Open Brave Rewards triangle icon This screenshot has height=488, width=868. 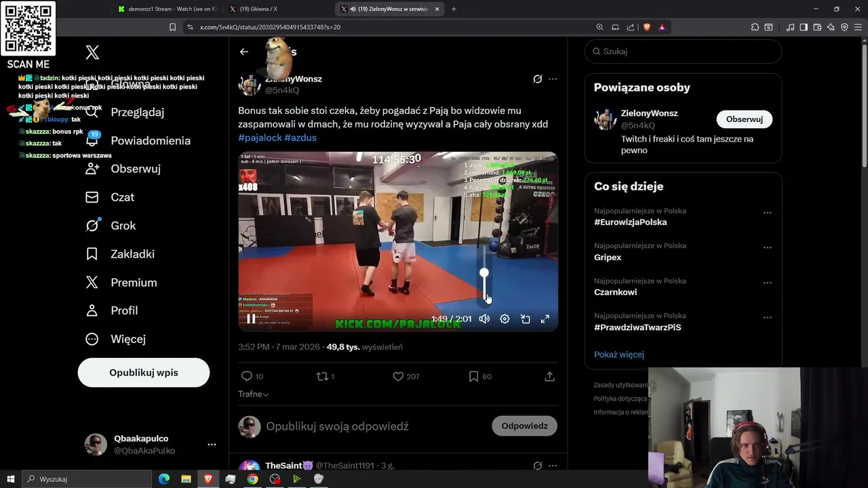(x=662, y=27)
